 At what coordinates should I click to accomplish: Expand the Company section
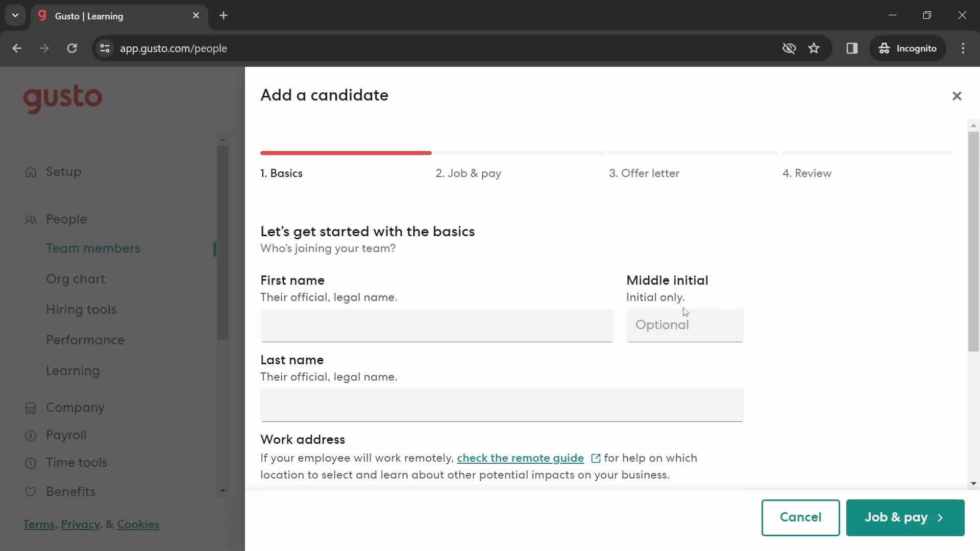pyautogui.click(x=75, y=407)
